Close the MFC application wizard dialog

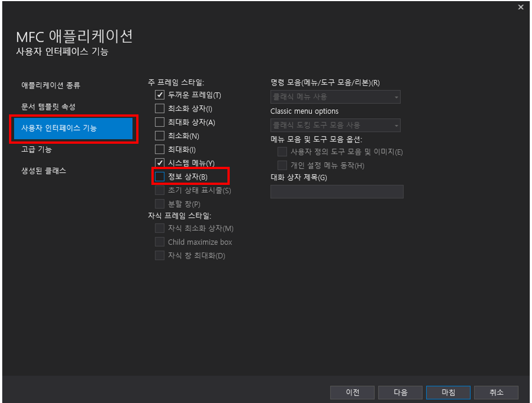521,7
